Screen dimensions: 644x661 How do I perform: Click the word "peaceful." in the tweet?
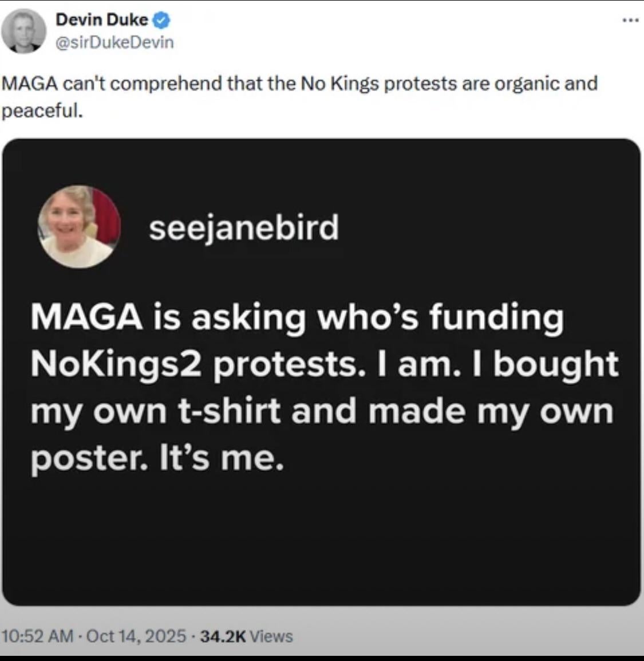tap(43, 110)
